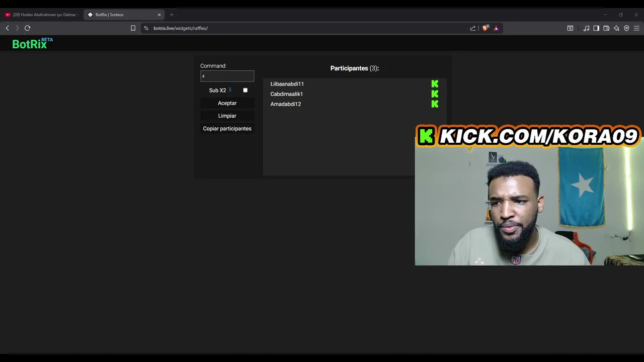The image size is (644, 362).
Task: Click the info icon next to Sub X2
Action: 230,89
